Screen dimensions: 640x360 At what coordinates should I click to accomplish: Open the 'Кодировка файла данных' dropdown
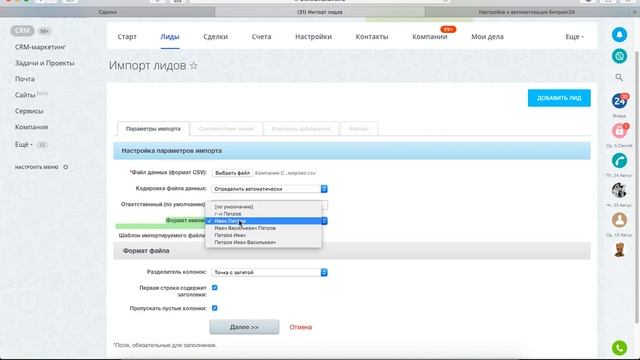(269, 189)
